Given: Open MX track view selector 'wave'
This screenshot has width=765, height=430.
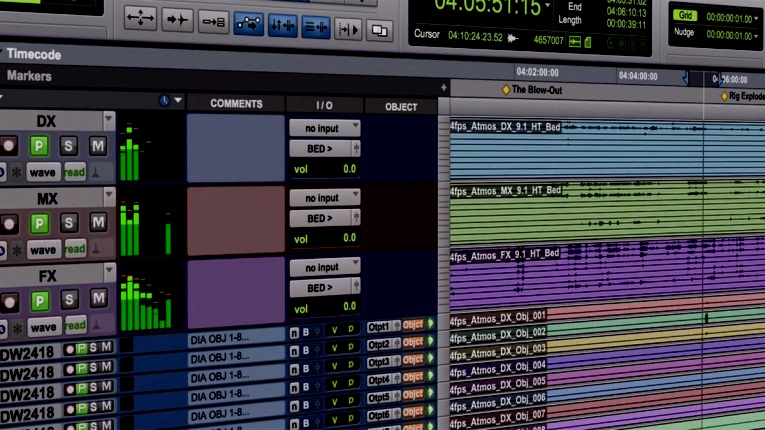Looking at the screenshot, I should point(43,250).
